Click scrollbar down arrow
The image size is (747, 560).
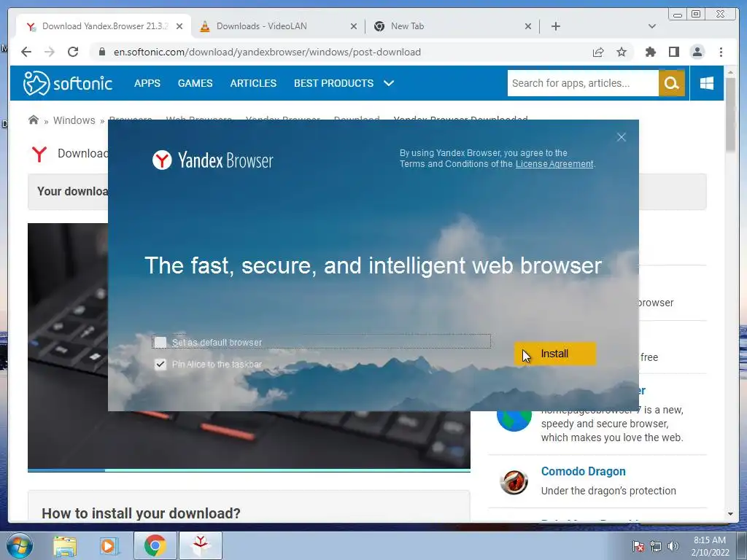coord(730,514)
